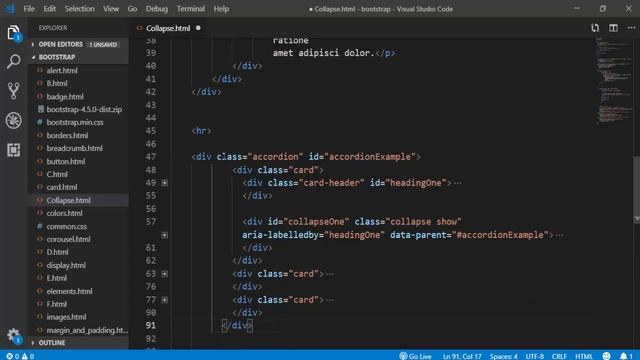This screenshot has height=360, width=640.
Task: Expand folded collapseOne div region
Action: [164, 235]
